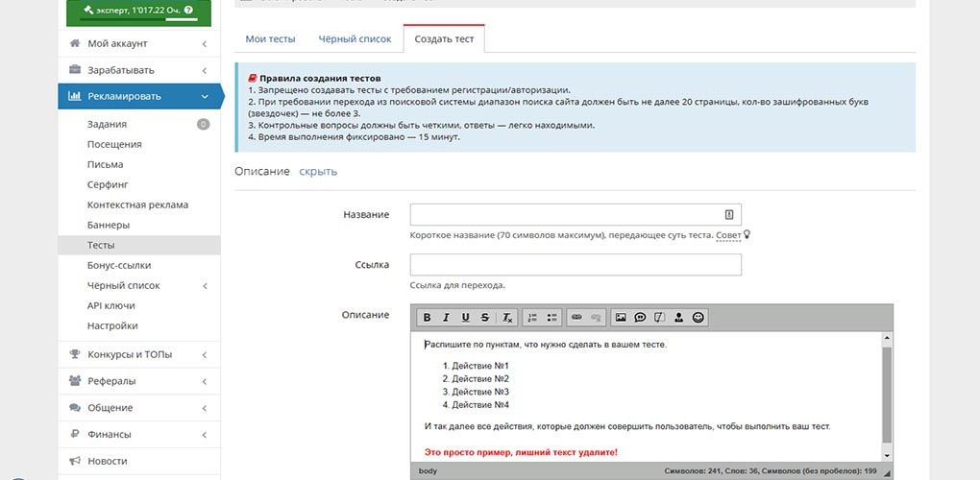Toggle underline formatting button
The width and height of the screenshot is (980, 480).
[x=465, y=318]
